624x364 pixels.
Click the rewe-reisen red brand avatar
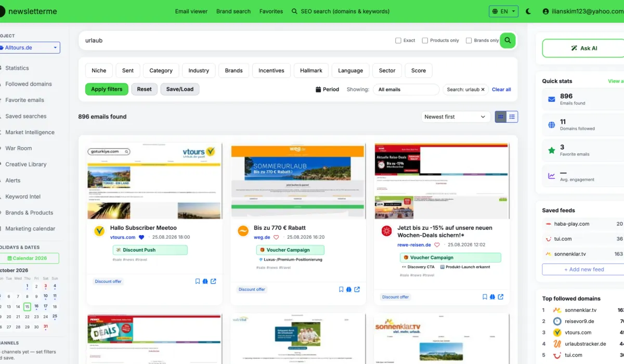[386, 231]
